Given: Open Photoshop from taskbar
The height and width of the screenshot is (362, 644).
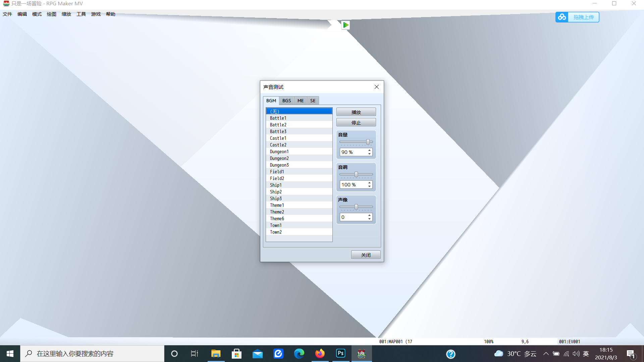Looking at the screenshot, I should 341,354.
